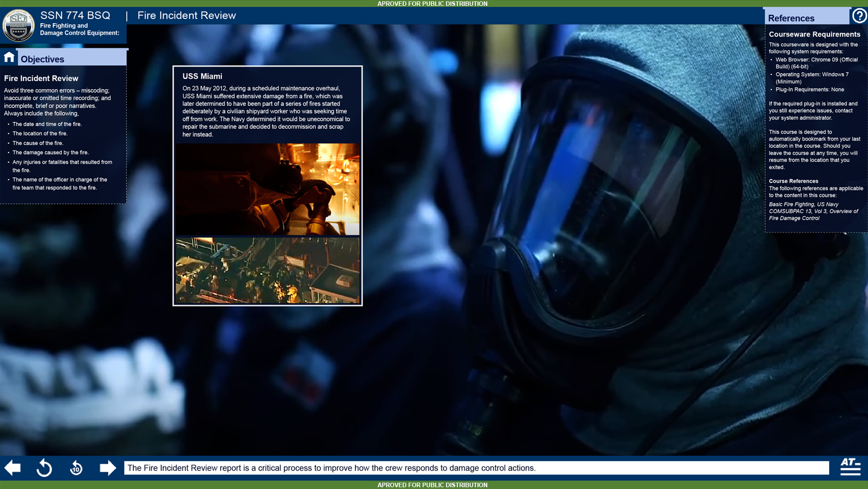Click the Courseware Requirements heading
Viewport: 868px width, 489px height.
click(814, 34)
